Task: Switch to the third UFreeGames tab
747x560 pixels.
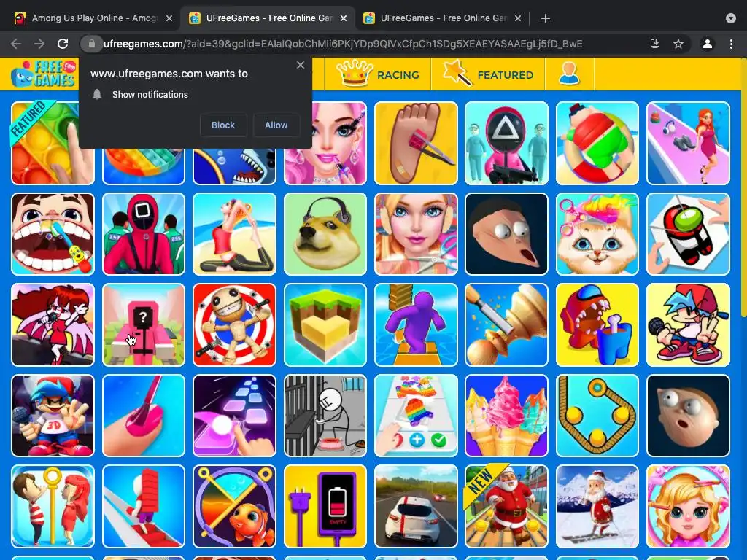Action: point(443,18)
